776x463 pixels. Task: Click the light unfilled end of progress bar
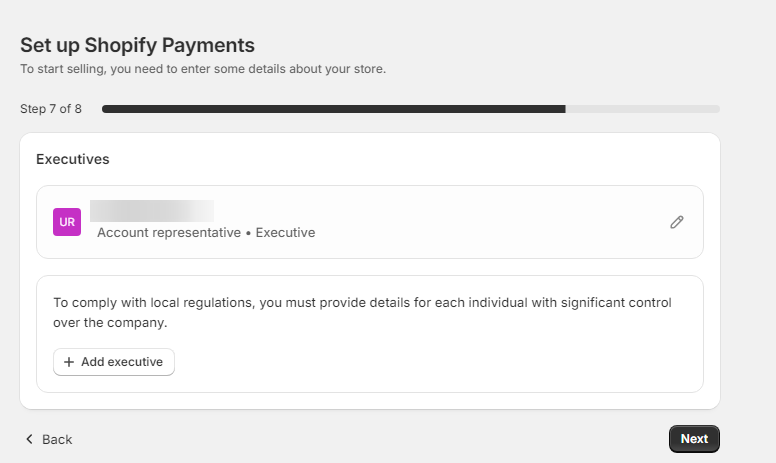pos(642,109)
